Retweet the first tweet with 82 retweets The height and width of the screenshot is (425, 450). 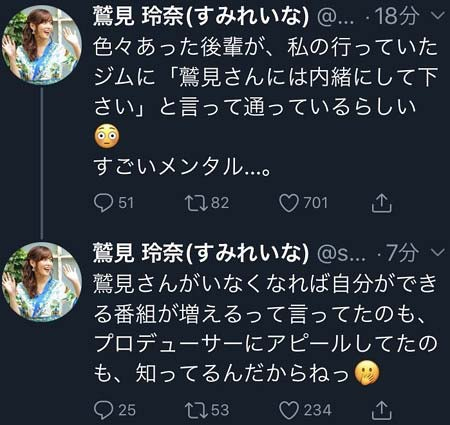click(197, 203)
